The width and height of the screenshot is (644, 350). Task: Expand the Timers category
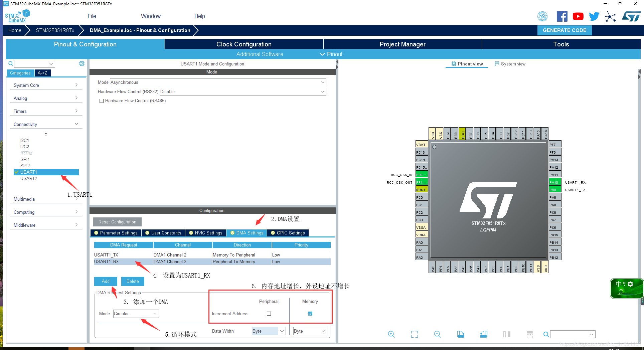[x=46, y=111]
